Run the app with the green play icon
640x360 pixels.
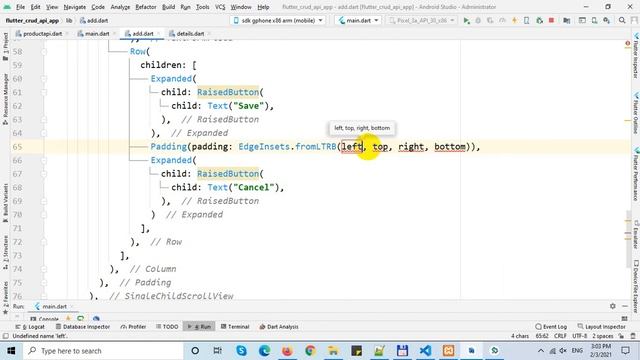click(x=466, y=20)
